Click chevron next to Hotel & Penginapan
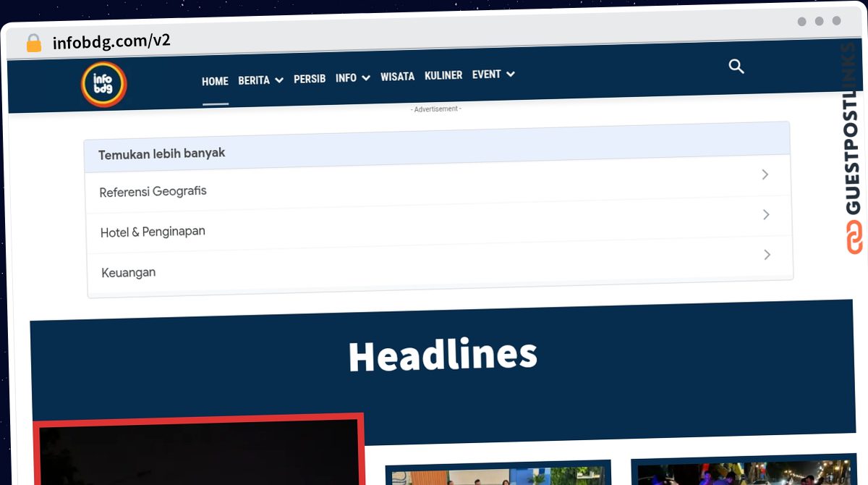 (x=767, y=215)
